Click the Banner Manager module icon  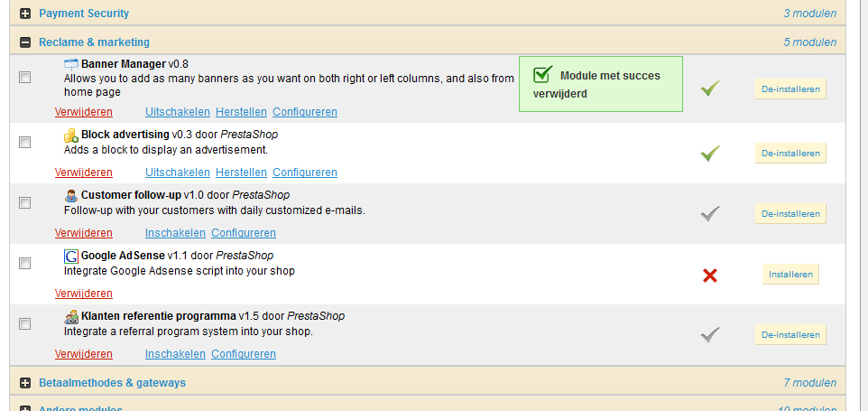71,64
